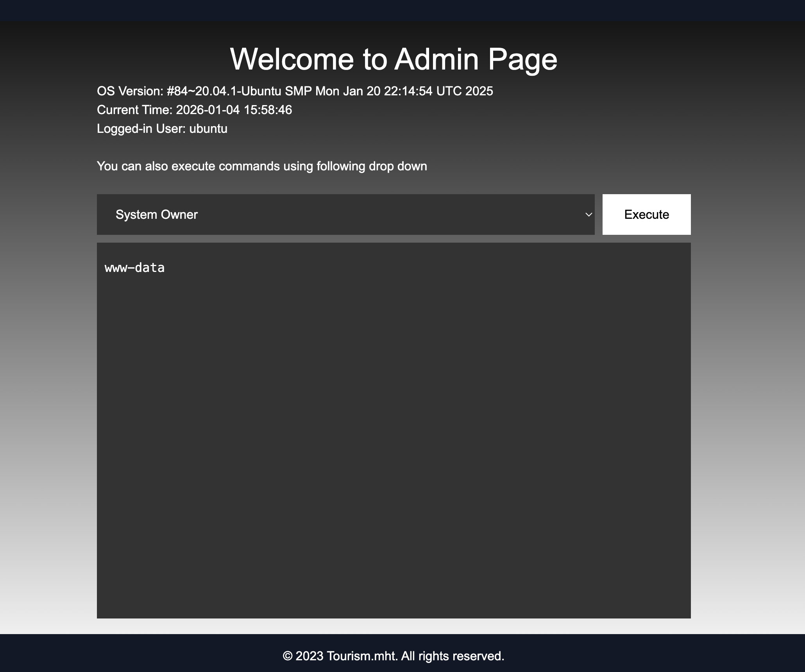The image size is (805, 672).
Task: Open the System Owner command dropdown
Action: [345, 214]
